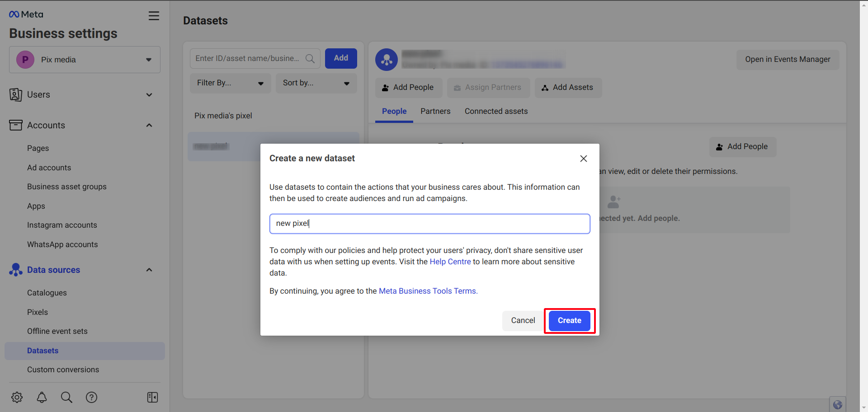The height and width of the screenshot is (412, 868).
Task: Close the Create a new dataset dialog
Action: [584, 159]
